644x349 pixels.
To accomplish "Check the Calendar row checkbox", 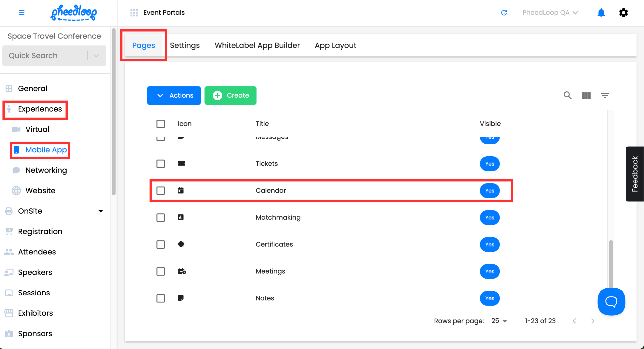I will [161, 191].
